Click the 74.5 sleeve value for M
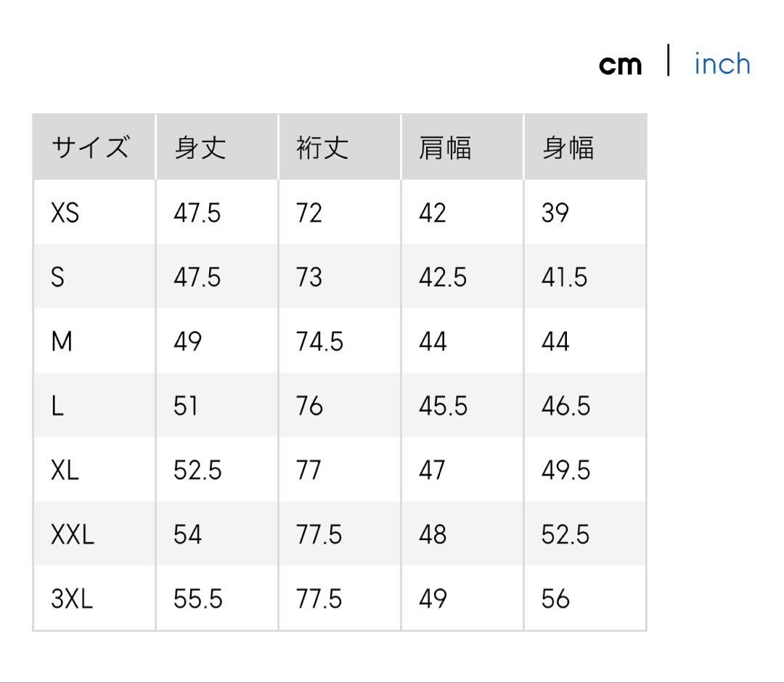Viewport: 784px width, 683px height. [319, 341]
